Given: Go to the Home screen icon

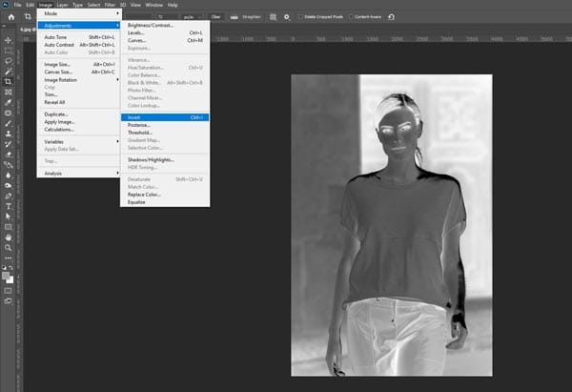Looking at the screenshot, I should 11,17.
